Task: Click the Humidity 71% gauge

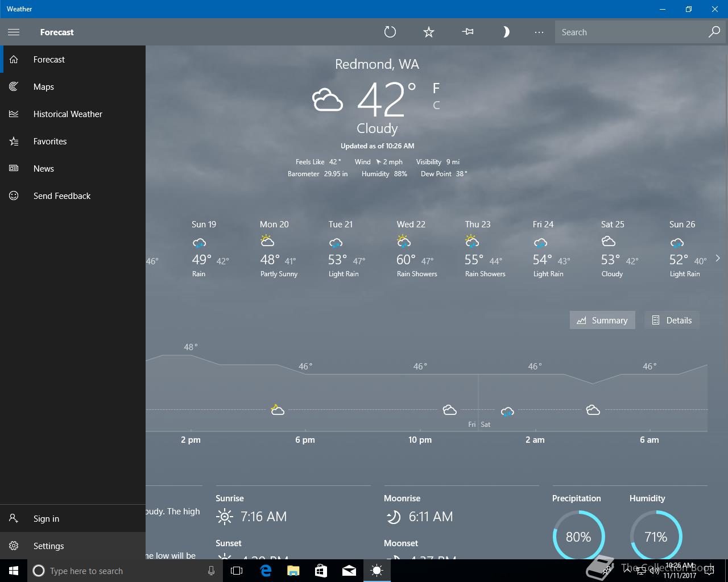Action: [x=656, y=536]
